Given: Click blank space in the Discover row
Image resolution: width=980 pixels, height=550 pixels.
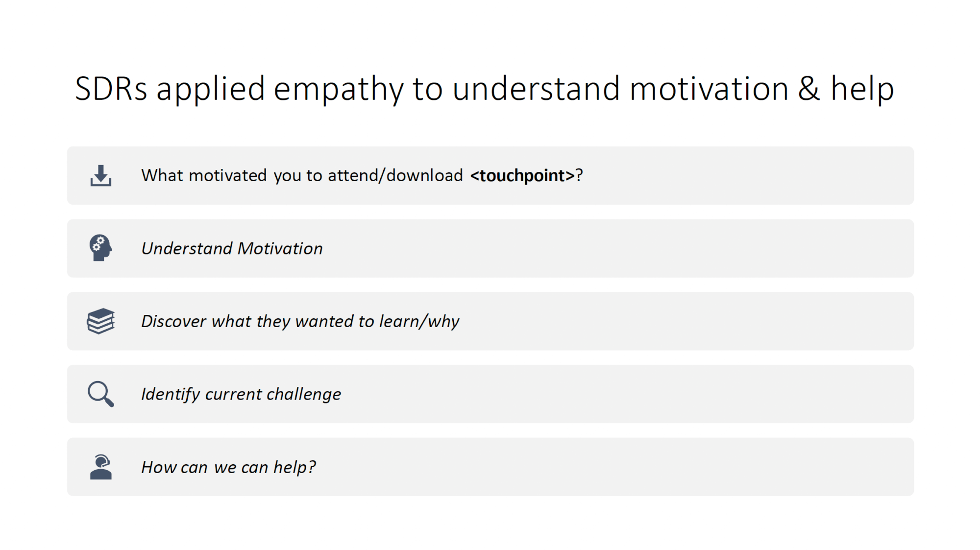Looking at the screenshot, I should [686, 321].
